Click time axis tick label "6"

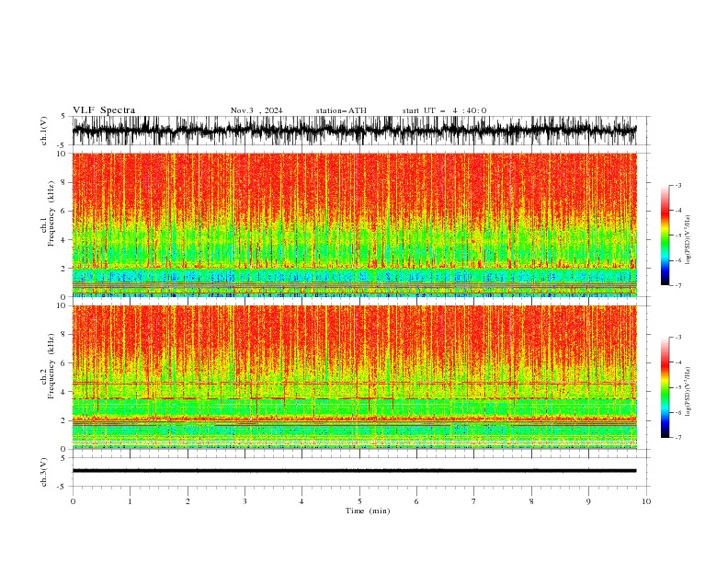click(416, 501)
